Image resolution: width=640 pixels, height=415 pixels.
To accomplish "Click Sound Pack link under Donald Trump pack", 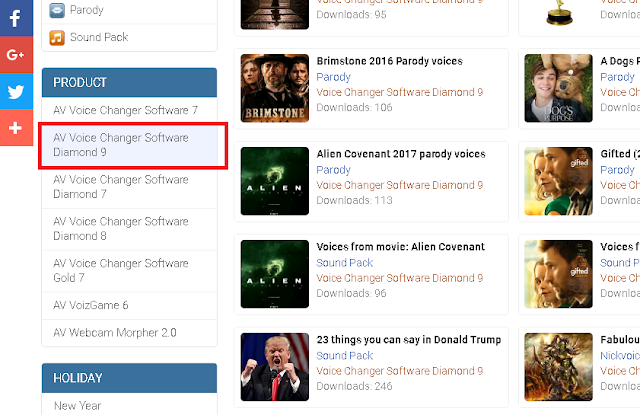I will (344, 356).
